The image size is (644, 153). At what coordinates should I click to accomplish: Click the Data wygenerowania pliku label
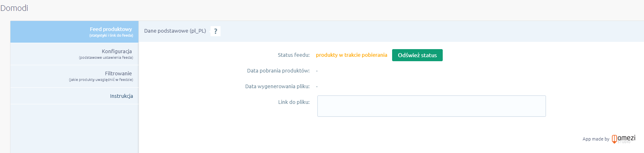[x=278, y=87]
